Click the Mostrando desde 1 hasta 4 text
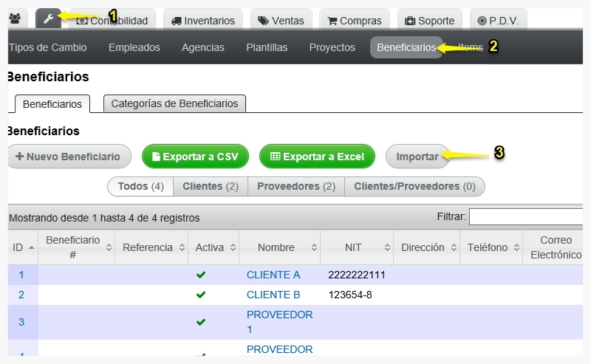The width and height of the screenshot is (591, 364). 104,218
